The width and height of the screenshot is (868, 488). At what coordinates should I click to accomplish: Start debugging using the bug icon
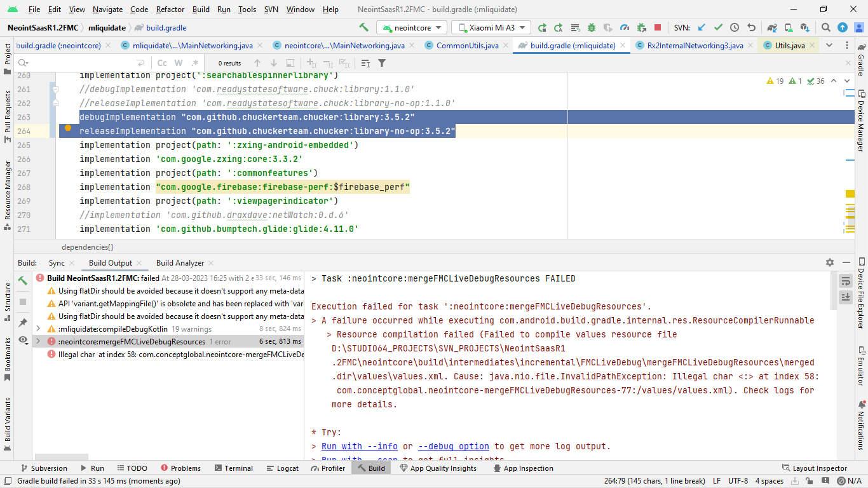coord(592,28)
